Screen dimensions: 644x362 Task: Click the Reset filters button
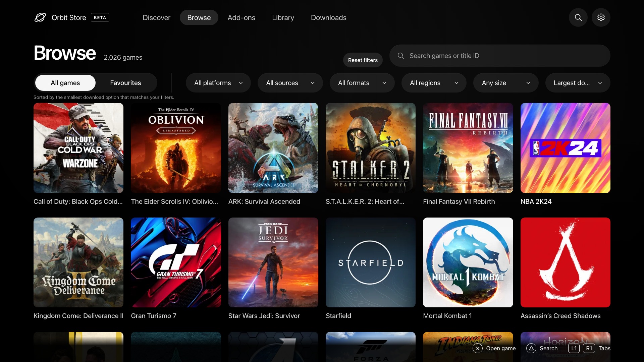pos(363,60)
